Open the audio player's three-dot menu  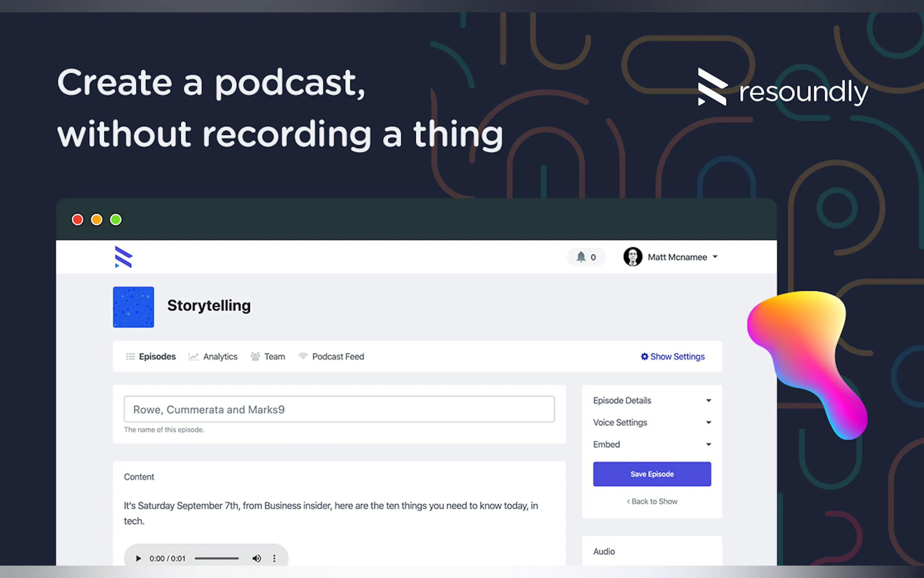click(x=274, y=558)
